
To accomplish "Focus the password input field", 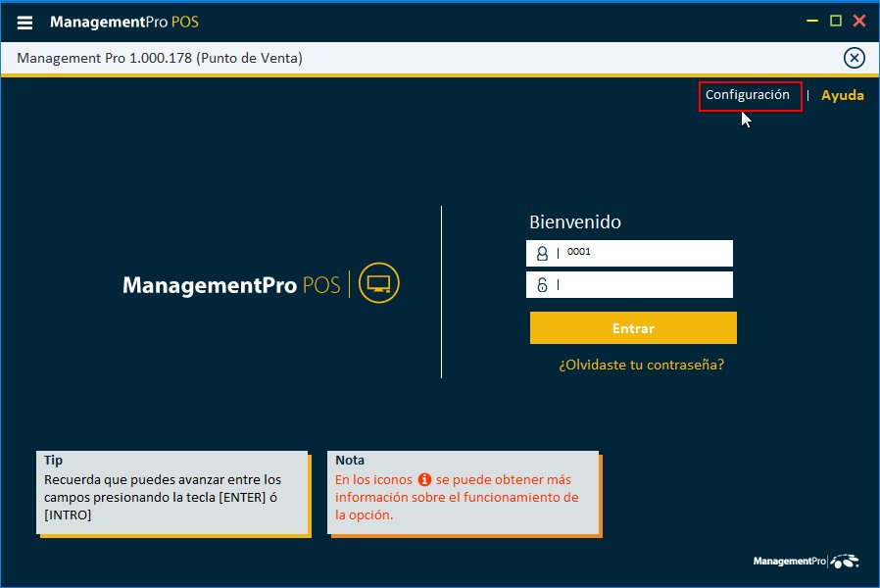I will click(629, 285).
